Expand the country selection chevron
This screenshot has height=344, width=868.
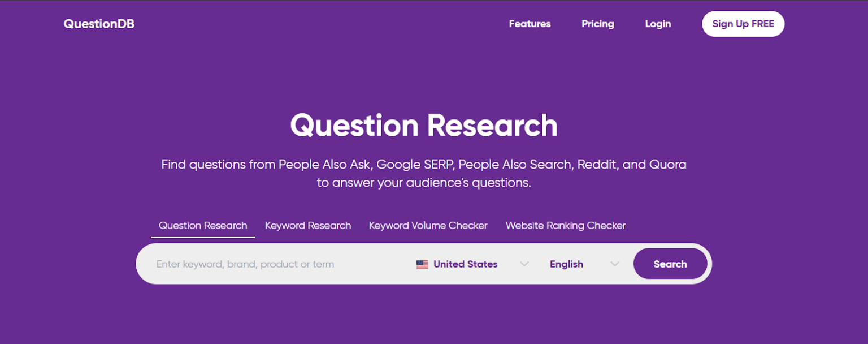(x=524, y=264)
